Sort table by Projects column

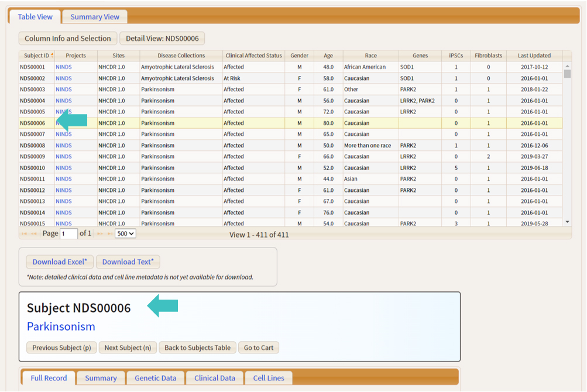point(75,56)
